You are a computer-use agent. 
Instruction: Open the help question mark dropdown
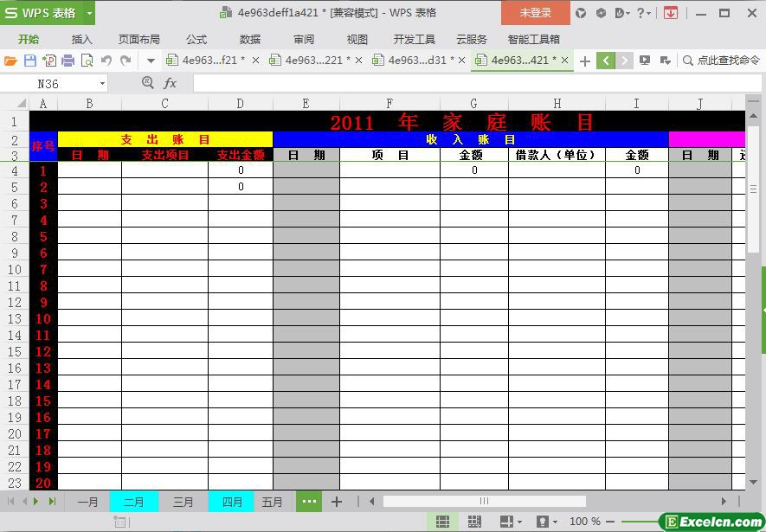click(644, 13)
